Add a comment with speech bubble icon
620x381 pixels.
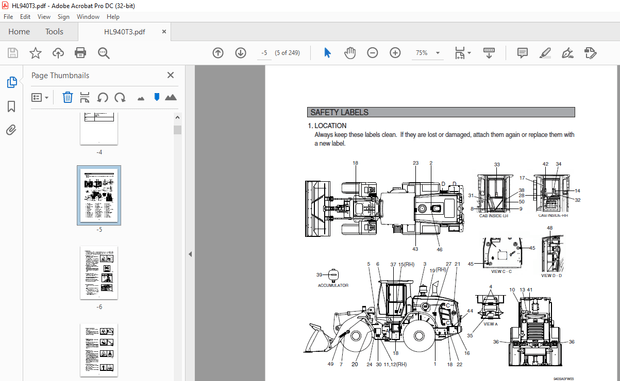tap(522, 53)
